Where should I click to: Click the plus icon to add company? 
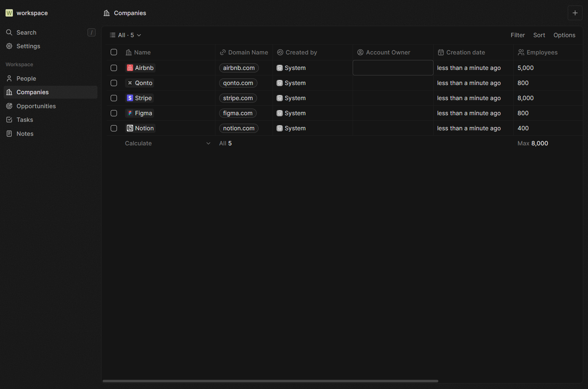point(575,13)
